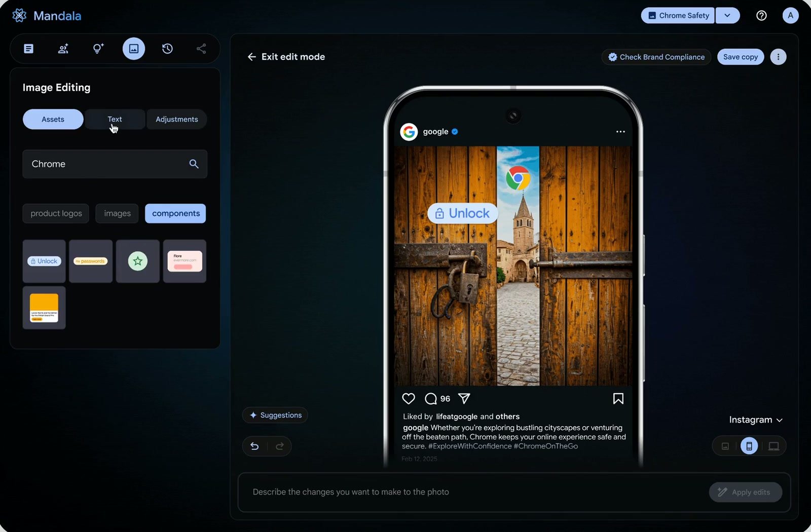Viewport: 811px width, 532px height.
Task: Select the passwords component thumbnail
Action: click(91, 261)
